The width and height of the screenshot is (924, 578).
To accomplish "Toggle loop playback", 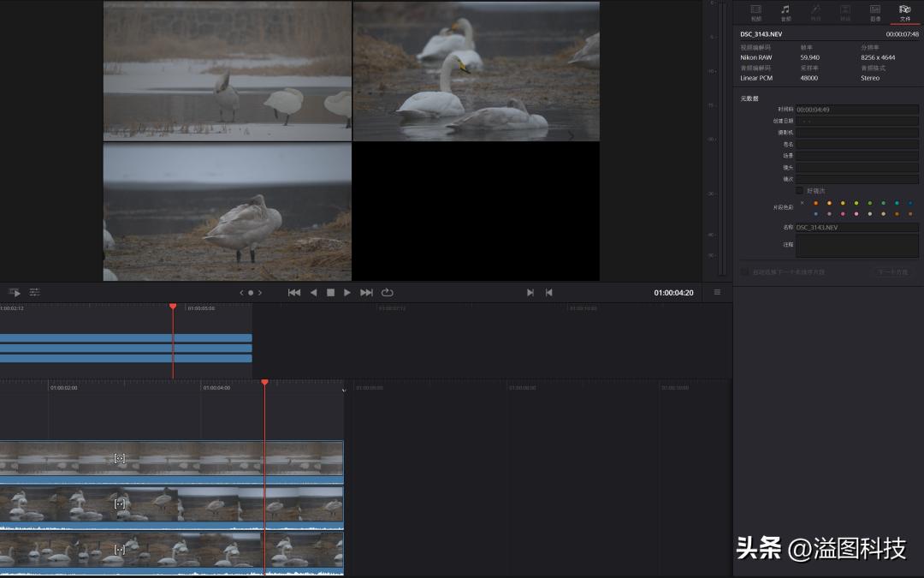I will point(388,293).
